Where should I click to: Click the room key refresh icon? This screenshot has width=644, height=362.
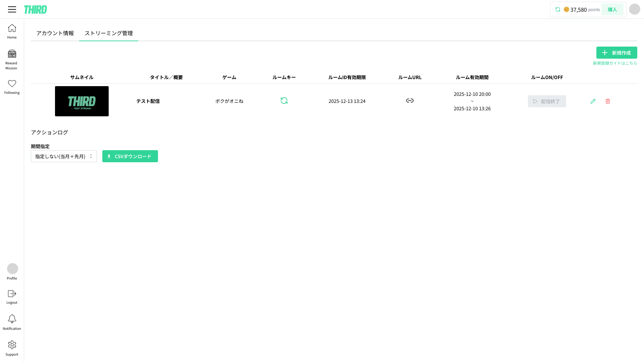pos(284,101)
